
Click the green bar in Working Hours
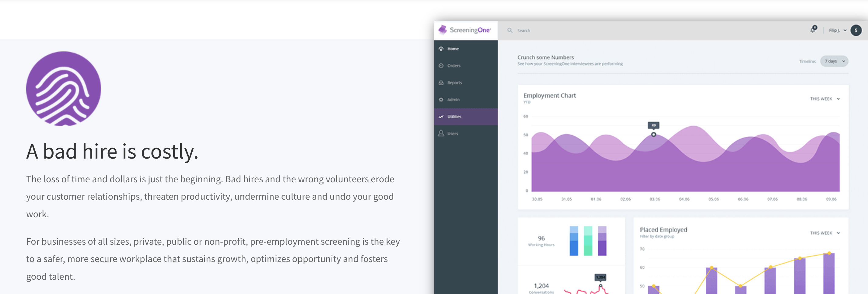click(588, 241)
